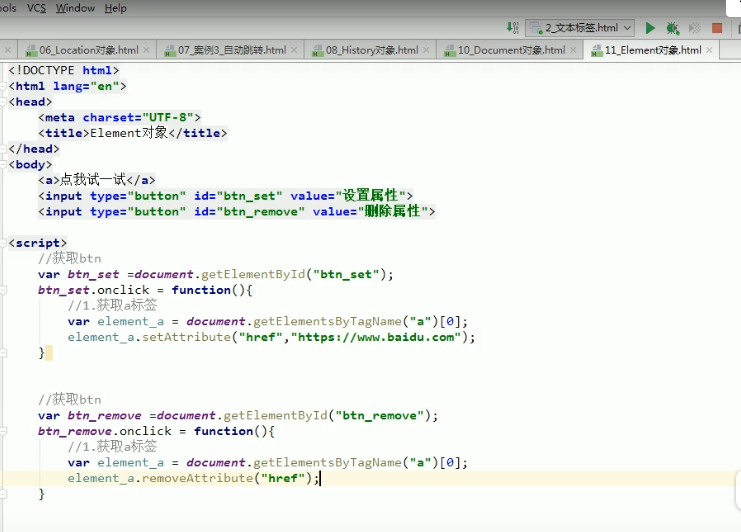Open the Help menu
The width and height of the screenshot is (741, 532).
(115, 8)
